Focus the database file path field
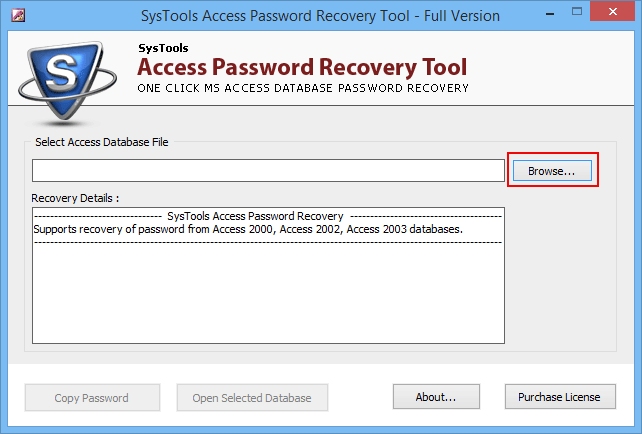This screenshot has height=434, width=642. point(268,170)
